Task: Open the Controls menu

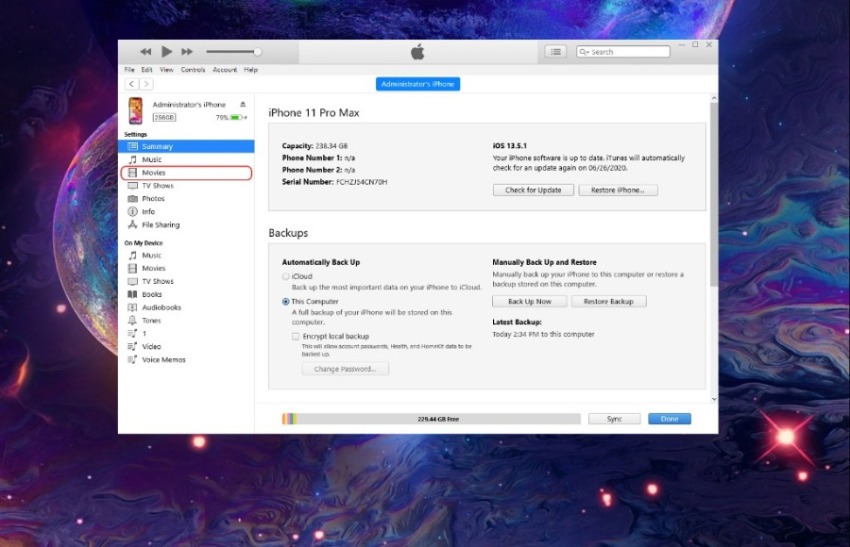Action: click(193, 69)
